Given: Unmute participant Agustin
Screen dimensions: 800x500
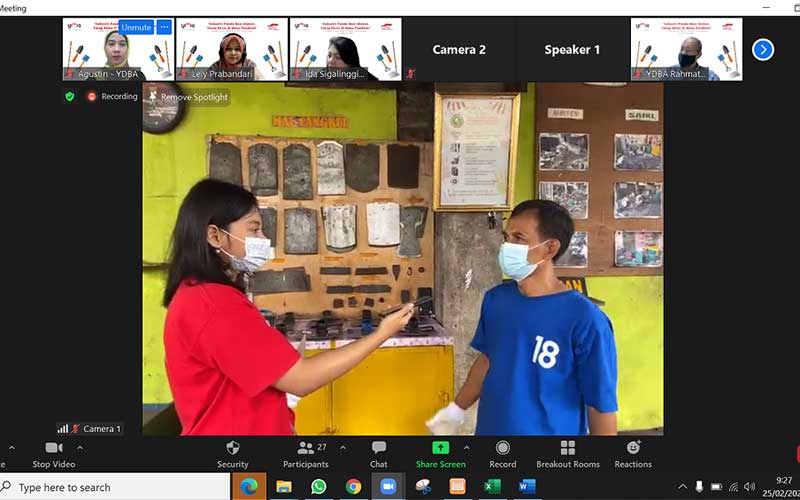Looking at the screenshot, I should [x=136, y=28].
